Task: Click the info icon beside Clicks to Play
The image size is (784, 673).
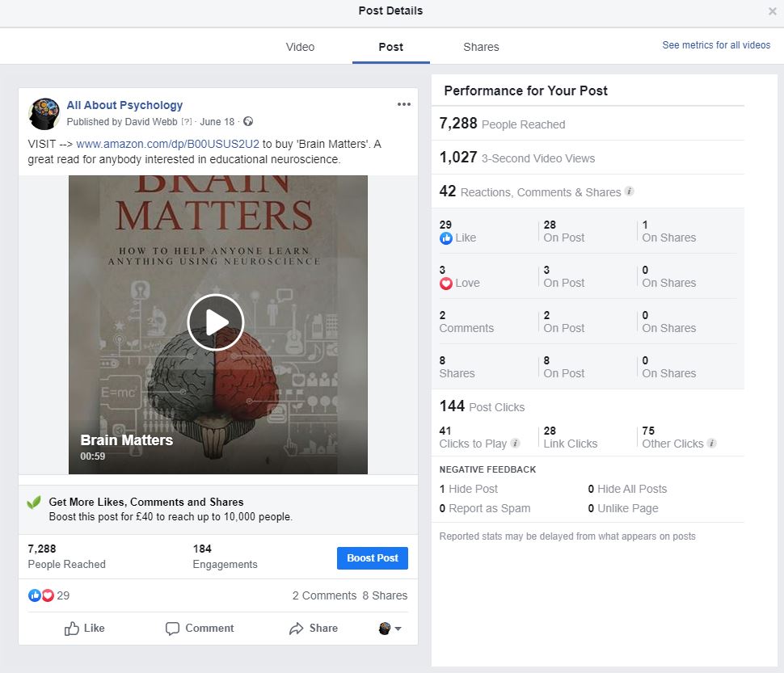Action: [x=516, y=444]
